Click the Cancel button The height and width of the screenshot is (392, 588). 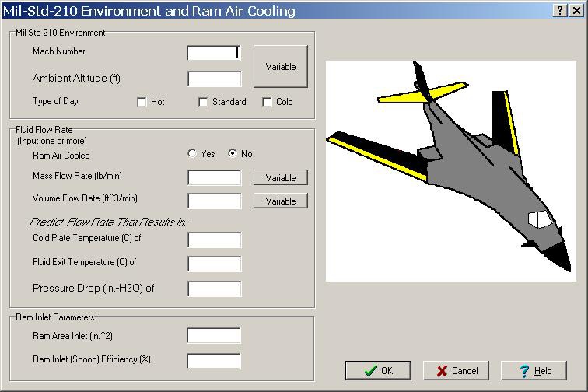point(456,371)
